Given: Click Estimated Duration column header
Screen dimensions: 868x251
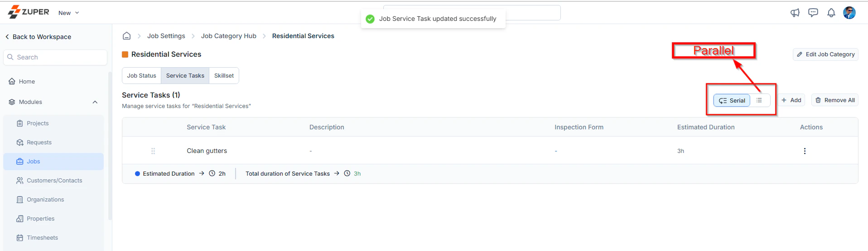Looking at the screenshot, I should click(706, 128).
